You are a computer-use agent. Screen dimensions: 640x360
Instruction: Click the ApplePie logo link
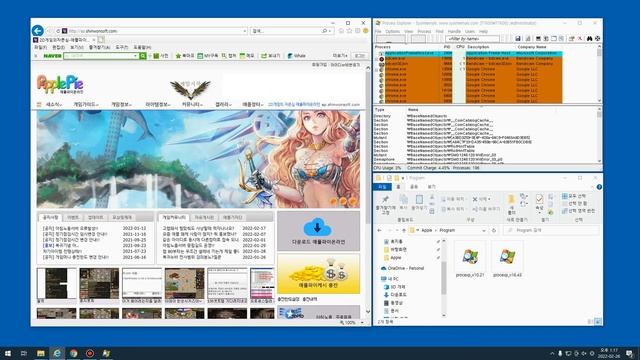[x=60, y=85]
